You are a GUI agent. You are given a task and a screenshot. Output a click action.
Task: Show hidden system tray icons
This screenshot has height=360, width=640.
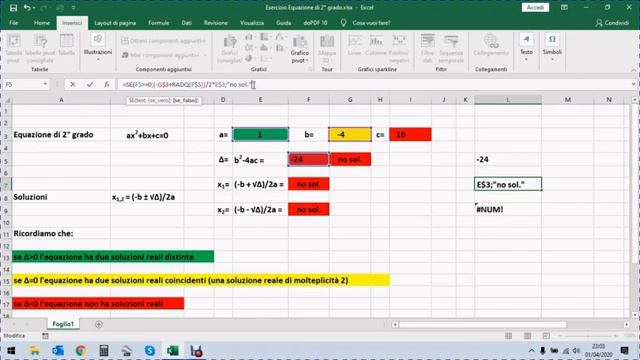click(x=531, y=351)
